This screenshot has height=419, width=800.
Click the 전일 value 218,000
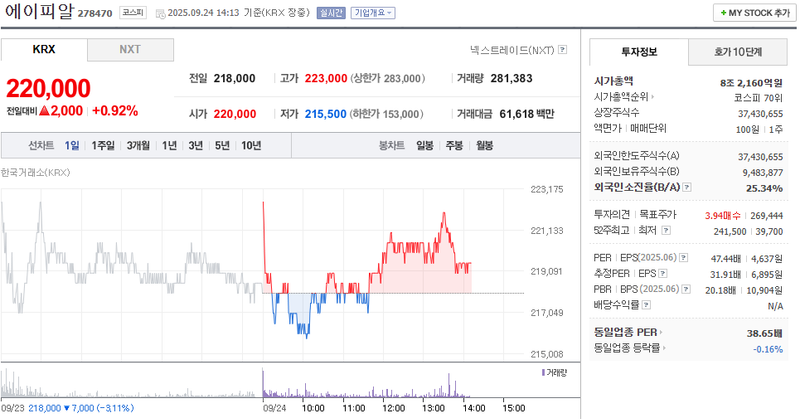click(235, 78)
